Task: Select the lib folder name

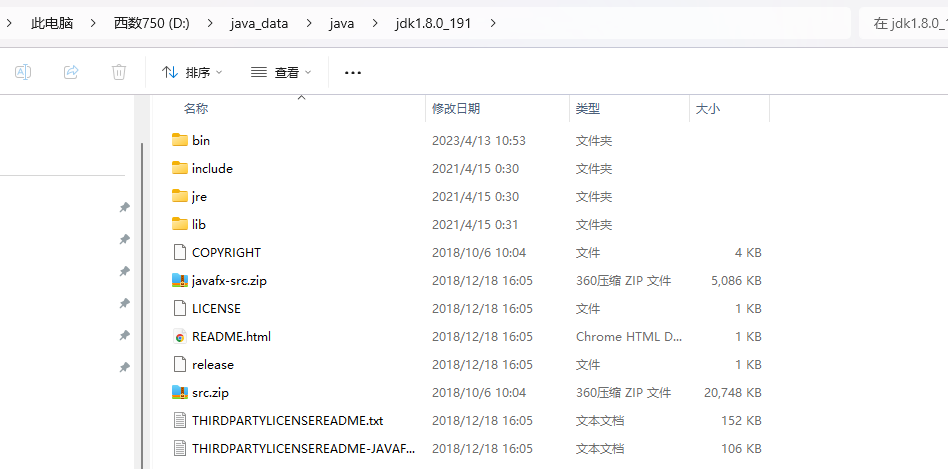Action: coord(199,224)
